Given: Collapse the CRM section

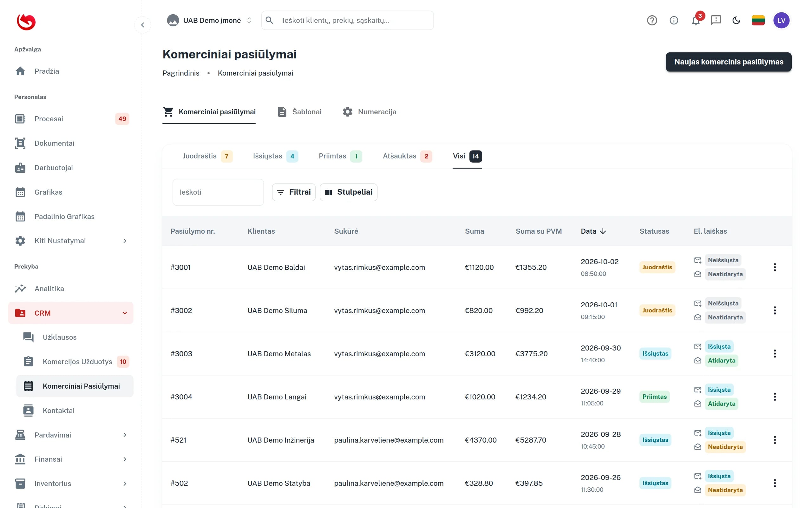Looking at the screenshot, I should pyautogui.click(x=71, y=313).
